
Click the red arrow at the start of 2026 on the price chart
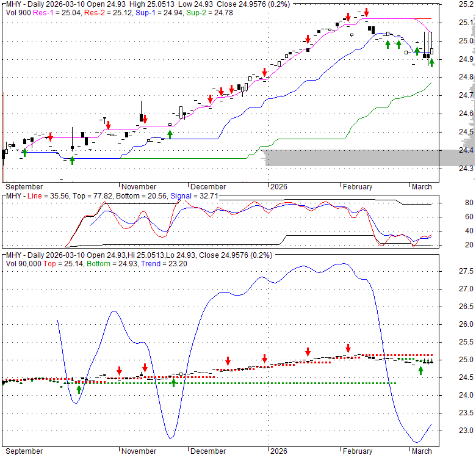click(264, 71)
